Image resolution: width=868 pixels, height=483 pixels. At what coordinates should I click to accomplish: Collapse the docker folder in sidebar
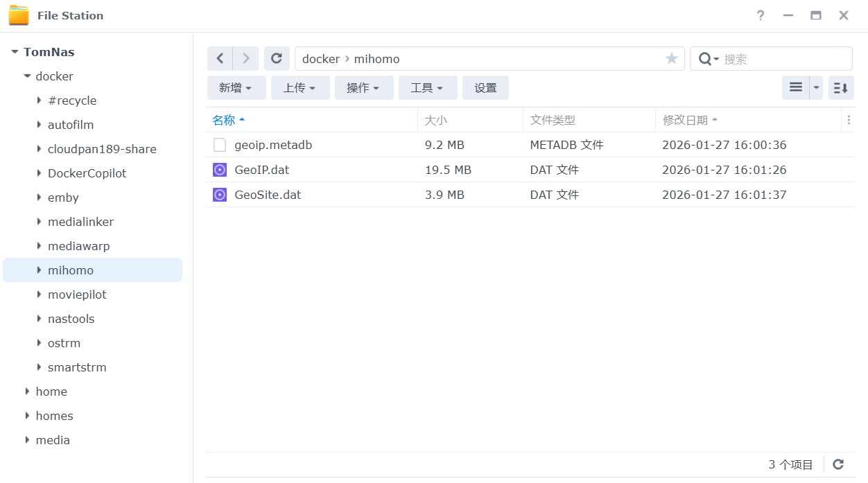(x=27, y=76)
